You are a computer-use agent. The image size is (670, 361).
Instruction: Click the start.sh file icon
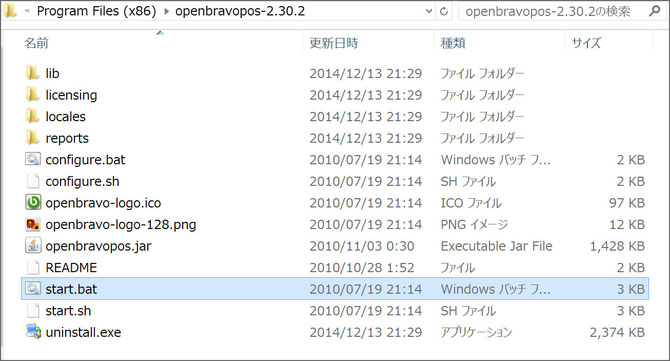click(33, 311)
